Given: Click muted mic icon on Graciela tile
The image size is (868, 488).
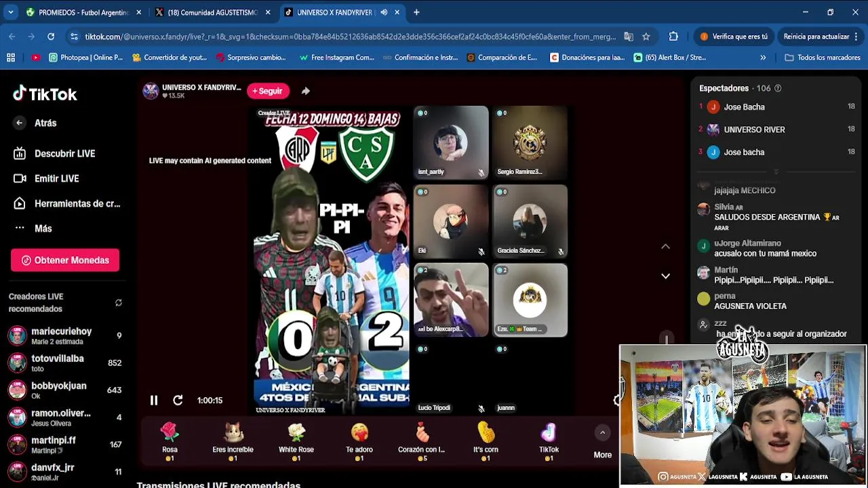Looking at the screenshot, I should 560,251.
